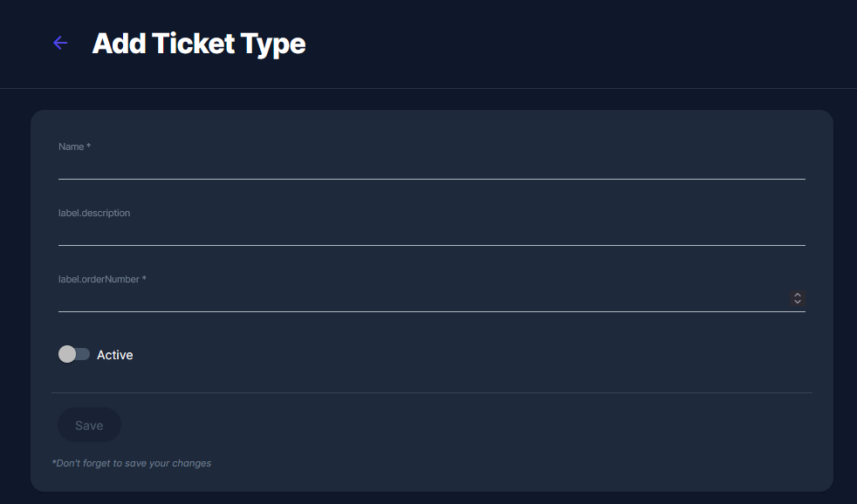Click the Active label text
857x504 pixels.
pos(116,354)
